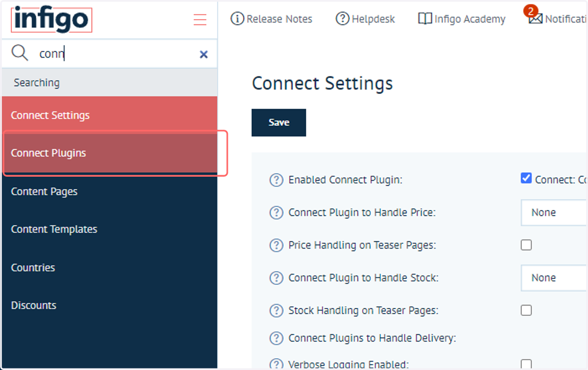This screenshot has height=370, width=588.
Task: Open the Handle Price plugin dropdown
Action: 554,212
